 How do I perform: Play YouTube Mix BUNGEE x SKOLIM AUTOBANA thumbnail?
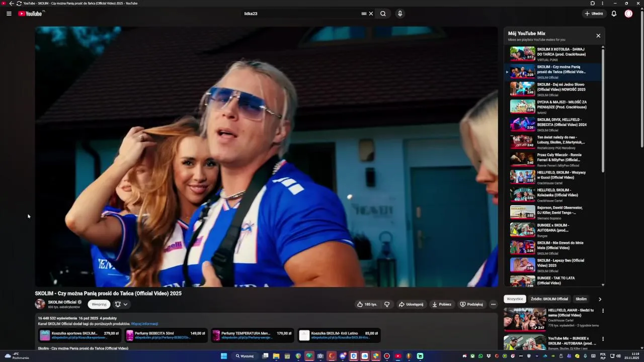pyautogui.click(x=525, y=343)
